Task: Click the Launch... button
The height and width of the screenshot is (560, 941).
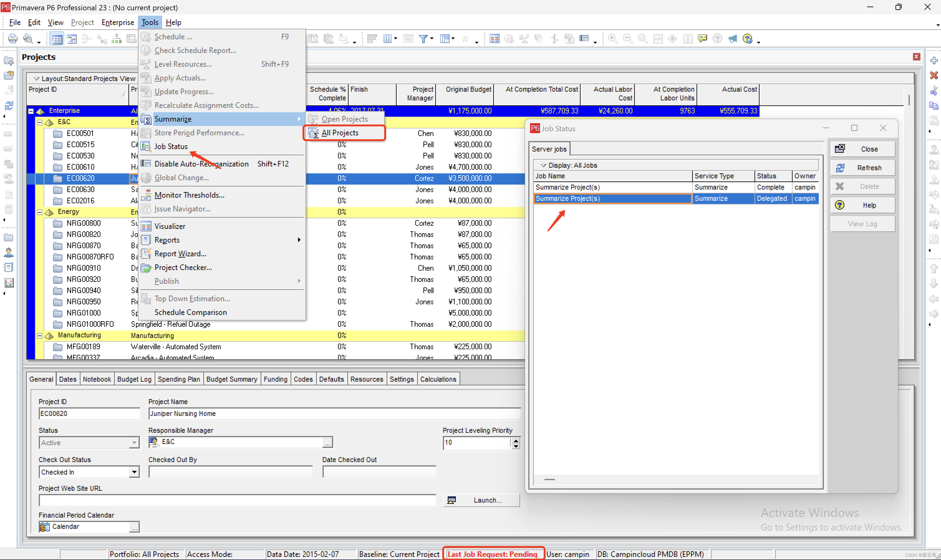Action: click(x=481, y=500)
